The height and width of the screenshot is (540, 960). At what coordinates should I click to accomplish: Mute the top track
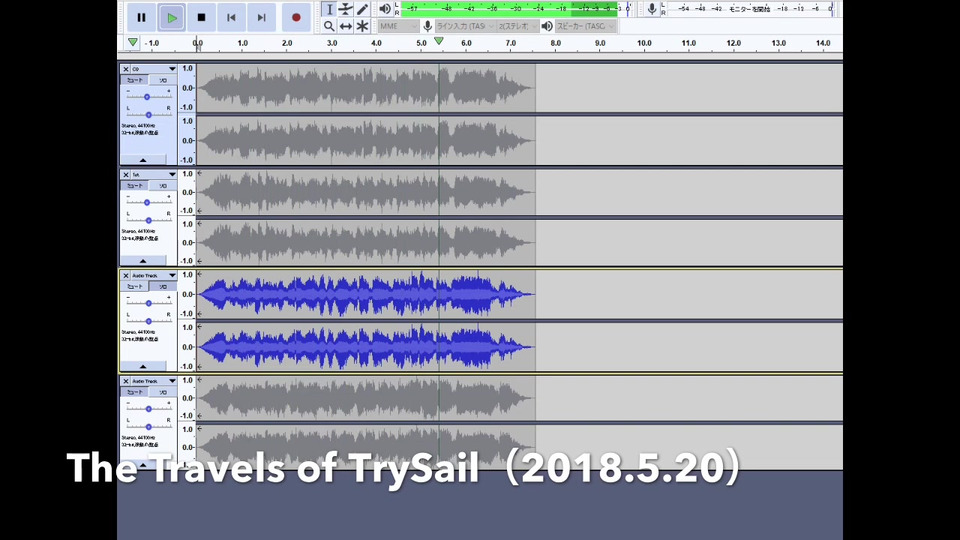tap(134, 80)
